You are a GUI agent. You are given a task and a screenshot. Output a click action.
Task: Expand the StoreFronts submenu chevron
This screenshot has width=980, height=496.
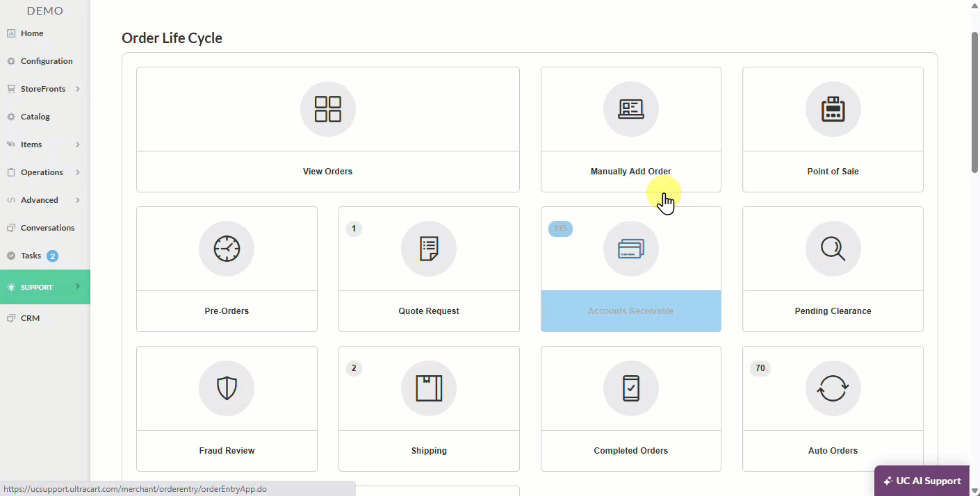point(78,89)
